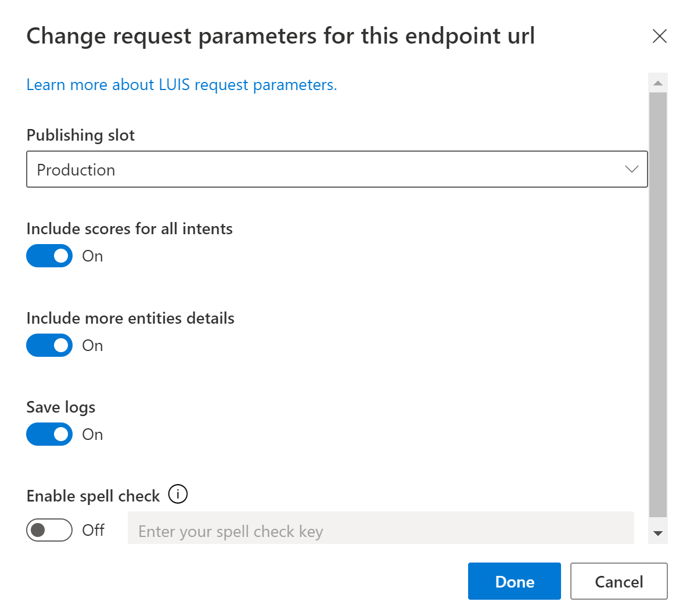Close the request parameters dialog with X
The width and height of the screenshot is (683, 616).
tap(660, 36)
